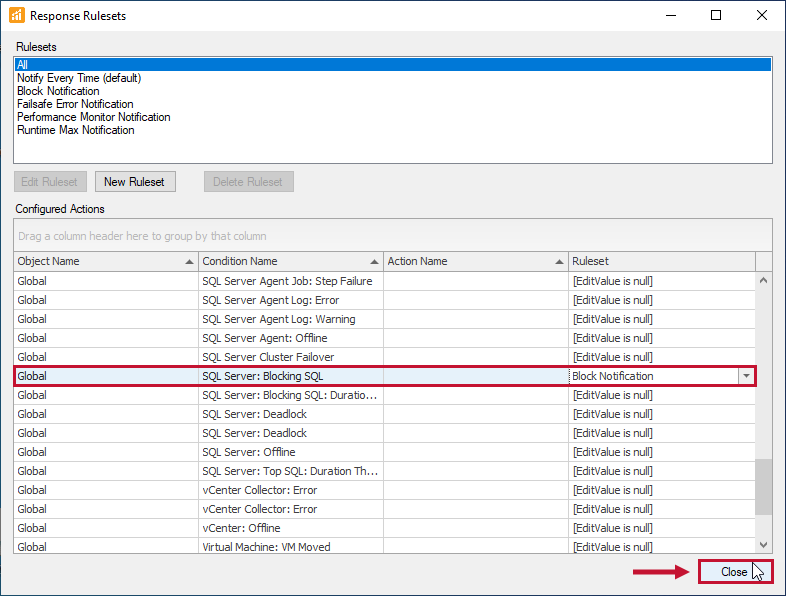Open Ruleset dropdown for Blocking SQL row
Viewport: 786px width, 596px height.
(746, 376)
